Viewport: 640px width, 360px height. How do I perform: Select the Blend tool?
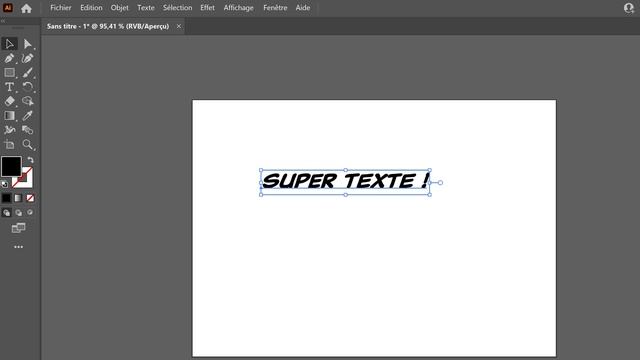[x=27, y=130]
